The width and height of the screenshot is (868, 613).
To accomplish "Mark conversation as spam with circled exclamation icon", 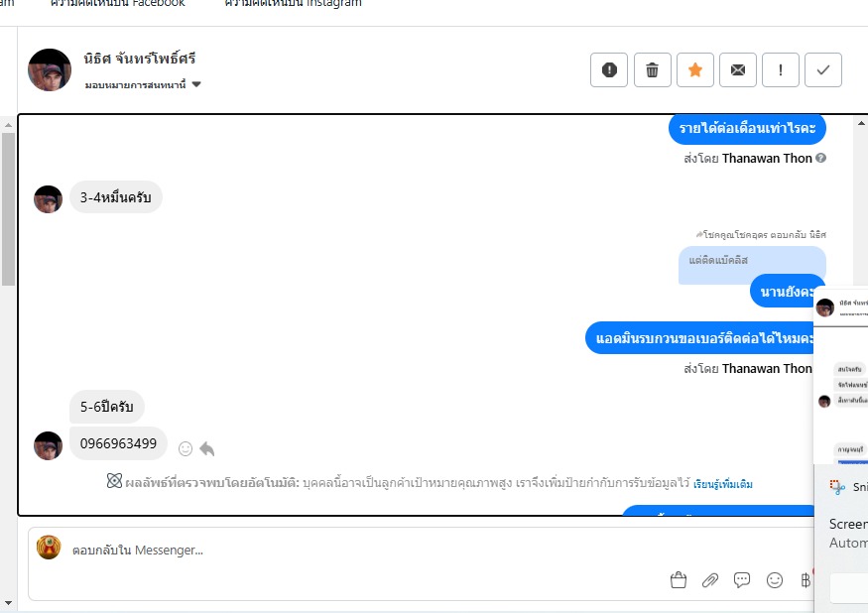I will tap(609, 69).
